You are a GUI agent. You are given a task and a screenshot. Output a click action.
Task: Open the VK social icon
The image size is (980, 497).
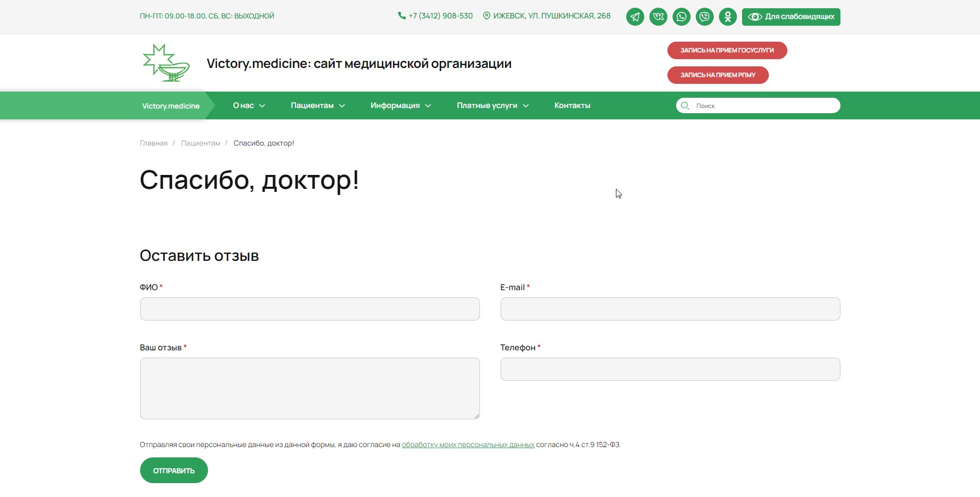pyautogui.click(x=658, y=17)
